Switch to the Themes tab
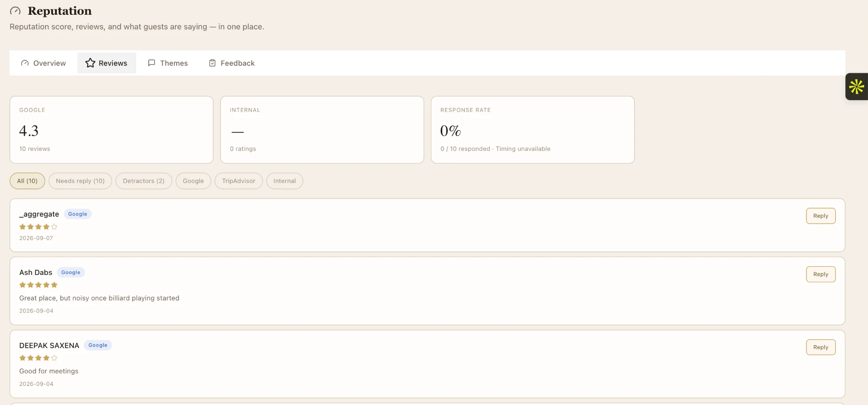868x405 pixels. 168,63
